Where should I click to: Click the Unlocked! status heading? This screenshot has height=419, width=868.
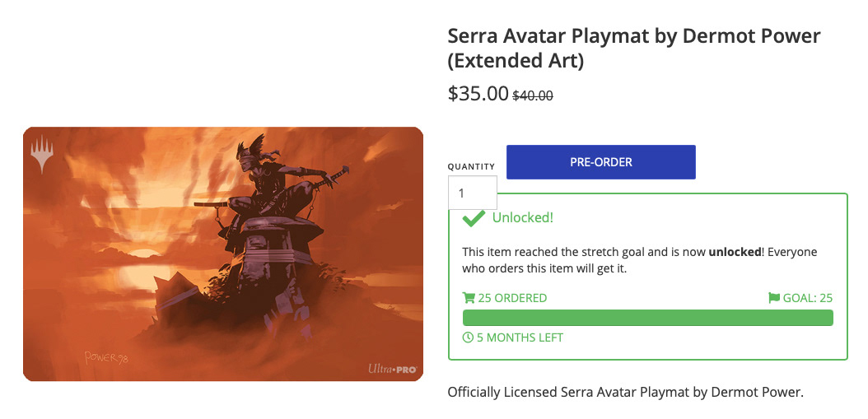523,217
